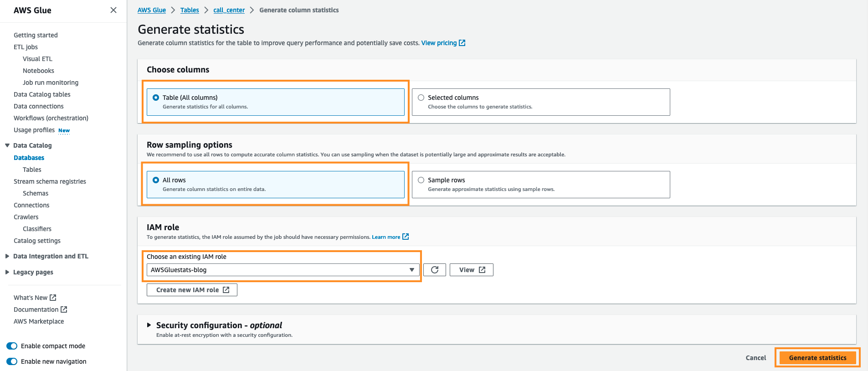Screen dimensions: 868x371
Task: Open Tables under Data Catalog
Action: click(32, 170)
